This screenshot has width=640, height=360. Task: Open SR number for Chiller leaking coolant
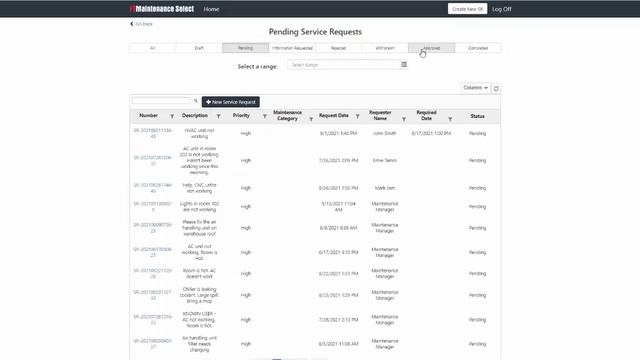tap(153, 295)
